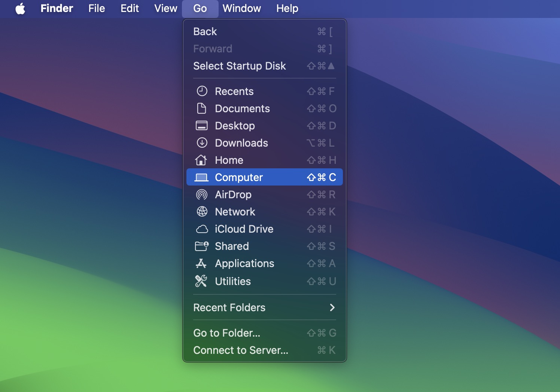
Task: Select Desktop menu entry text
Action: 235,126
